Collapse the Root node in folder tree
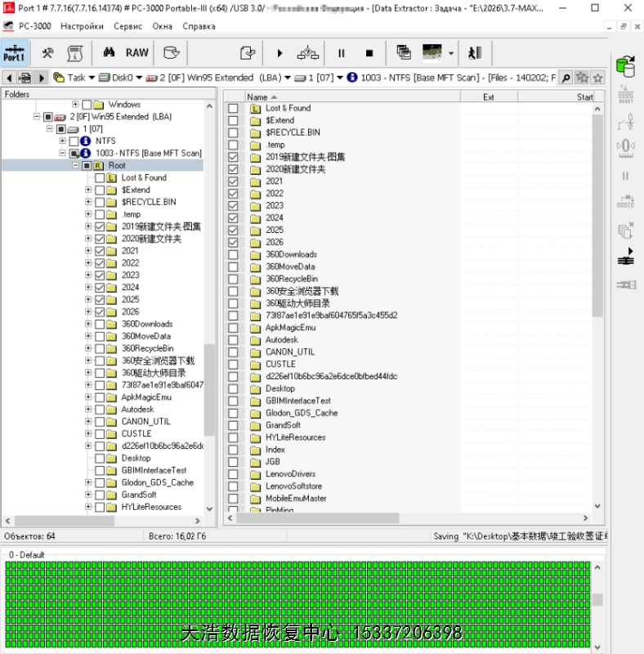This screenshot has width=644, height=654. coord(75,166)
